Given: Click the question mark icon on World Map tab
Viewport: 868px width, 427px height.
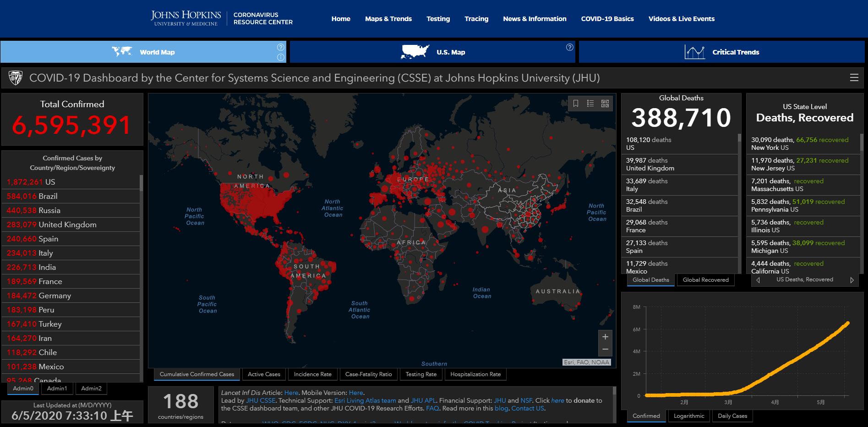Looking at the screenshot, I should [x=280, y=47].
